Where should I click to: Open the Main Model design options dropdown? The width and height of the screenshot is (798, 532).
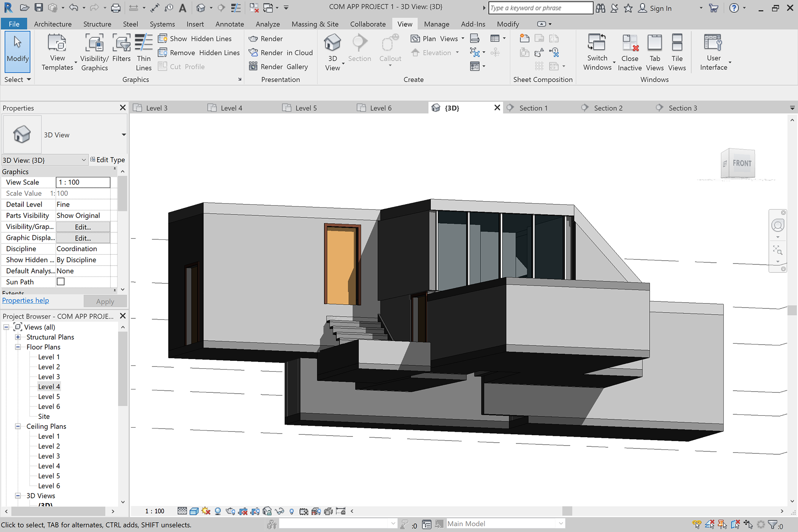[505, 524]
